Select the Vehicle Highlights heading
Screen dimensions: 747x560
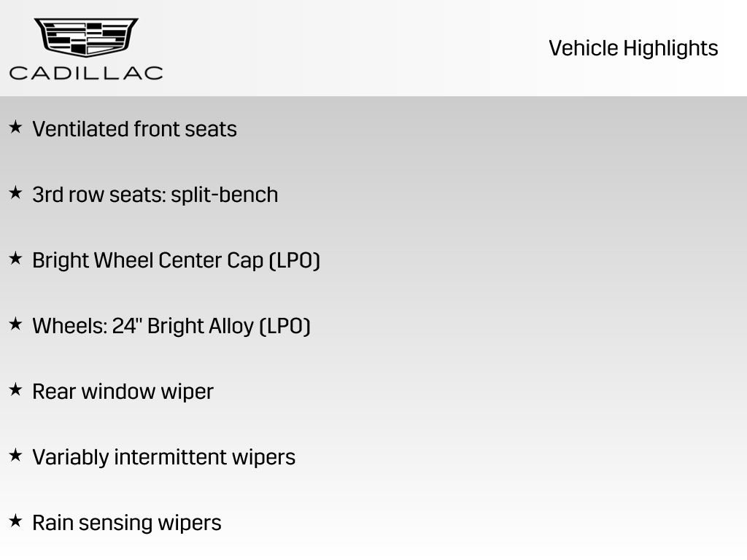pos(633,48)
